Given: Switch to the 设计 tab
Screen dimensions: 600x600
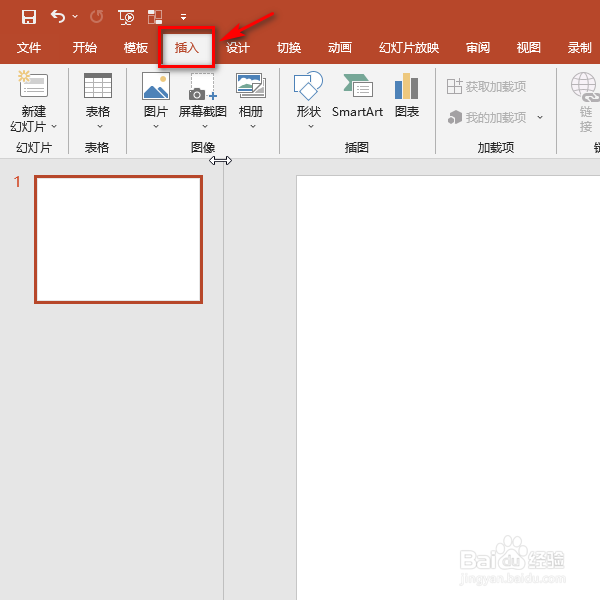Looking at the screenshot, I should click(x=238, y=48).
